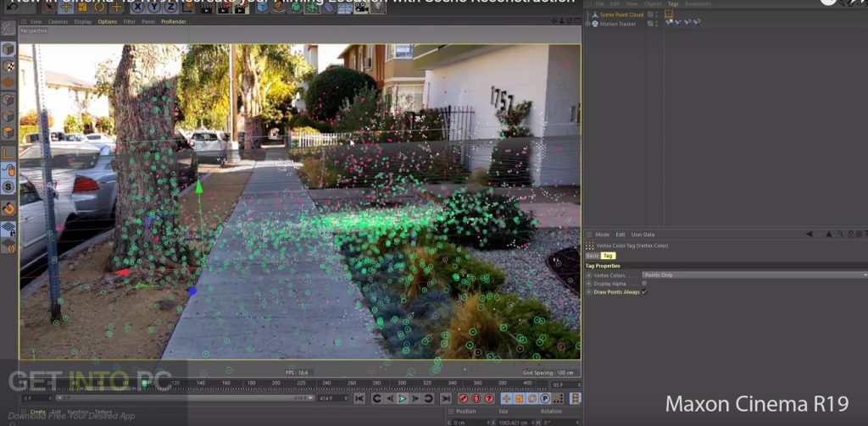Go to start of animation
868x426 pixels.
coord(359,398)
